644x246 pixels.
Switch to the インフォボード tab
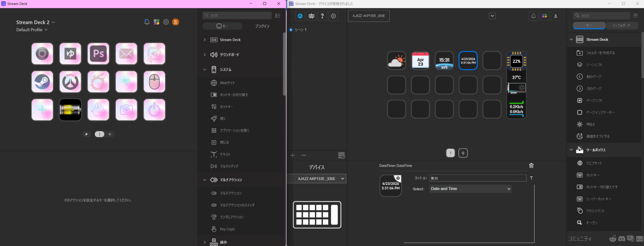pyautogui.click(x=621, y=26)
